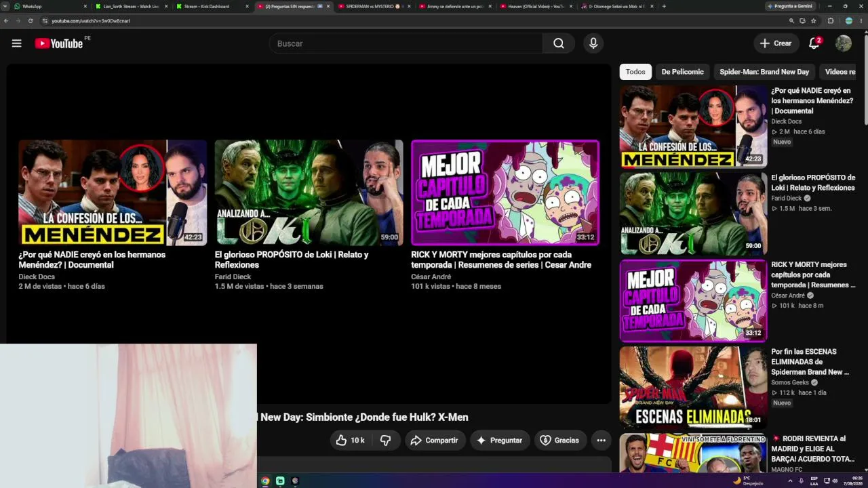Screen dimensions: 868x488
Task: Select the De Pelicomic filter chip
Action: (682, 72)
